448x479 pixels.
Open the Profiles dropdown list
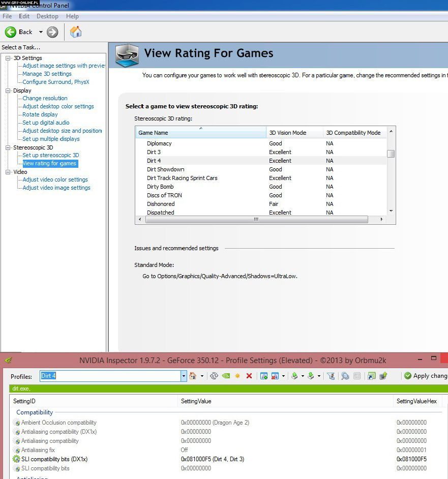coord(184,376)
